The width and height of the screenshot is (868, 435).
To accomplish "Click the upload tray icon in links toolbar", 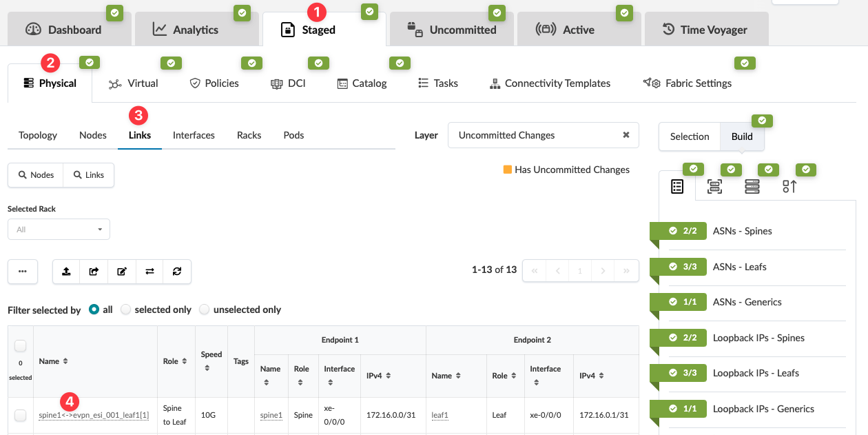I will (66, 272).
